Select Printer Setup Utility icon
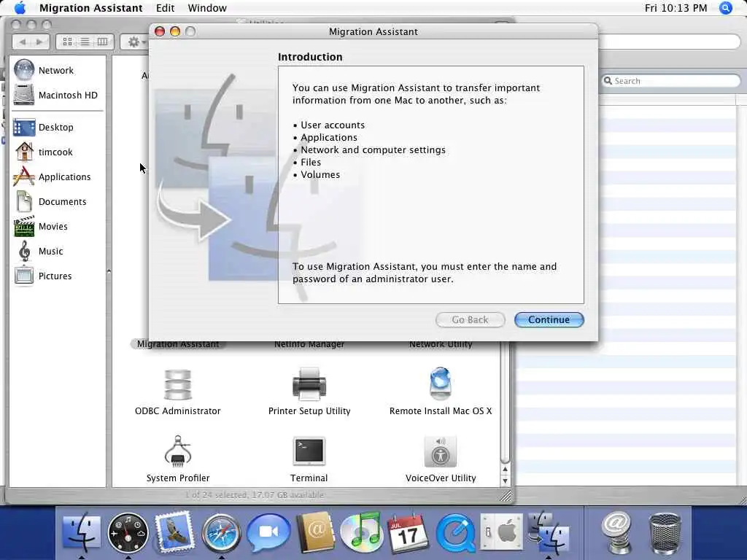This screenshot has width=747, height=560. (x=309, y=384)
